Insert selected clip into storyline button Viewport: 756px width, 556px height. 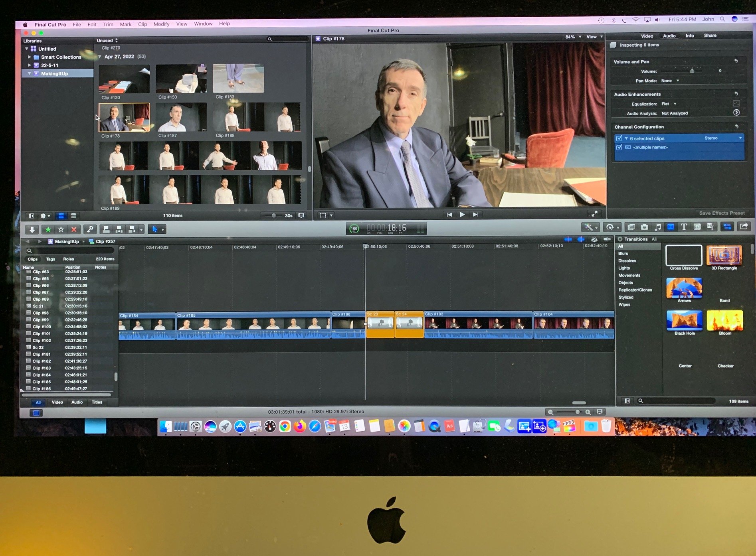(119, 229)
